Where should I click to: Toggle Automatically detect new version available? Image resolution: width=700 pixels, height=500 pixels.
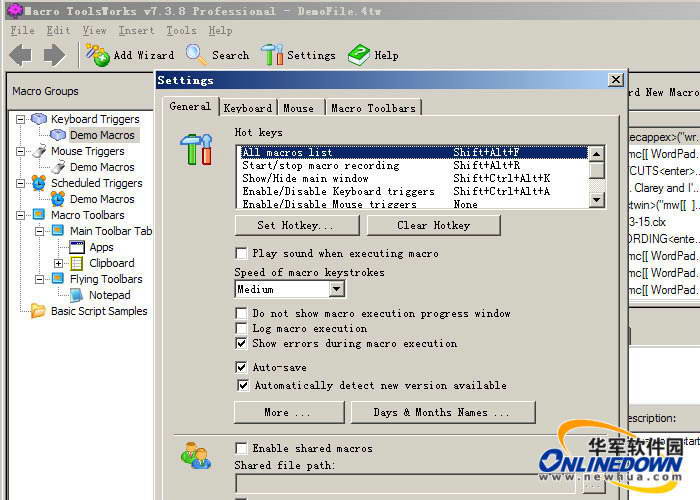coord(243,385)
